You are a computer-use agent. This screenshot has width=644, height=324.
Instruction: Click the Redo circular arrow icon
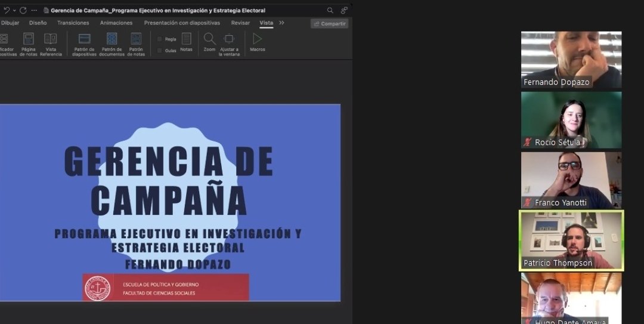coord(23,10)
